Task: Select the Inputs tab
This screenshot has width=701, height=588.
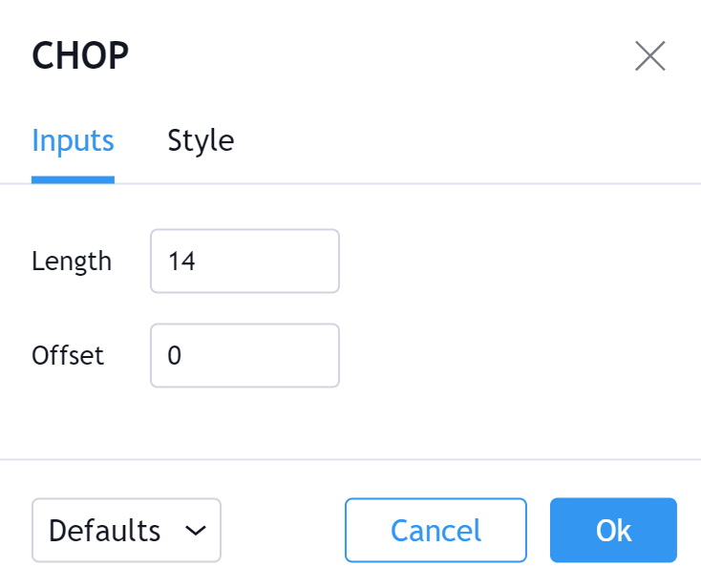Action: 73,141
